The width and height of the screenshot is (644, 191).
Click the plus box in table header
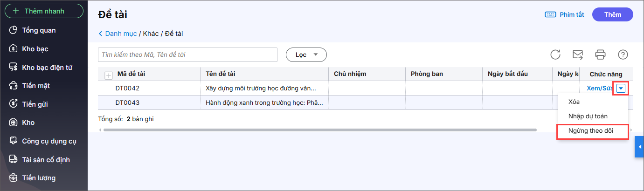pos(109,75)
